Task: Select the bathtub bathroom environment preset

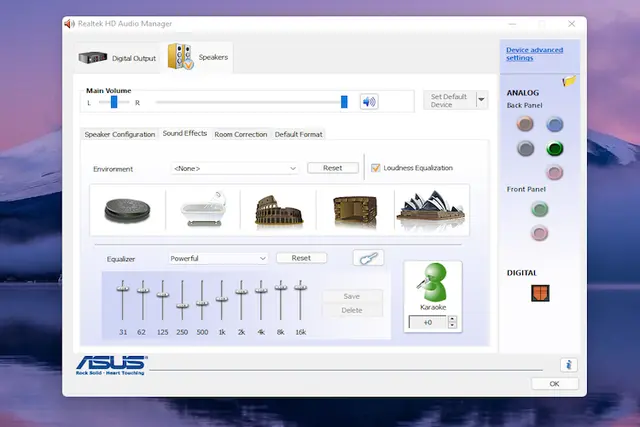Action: click(x=203, y=209)
